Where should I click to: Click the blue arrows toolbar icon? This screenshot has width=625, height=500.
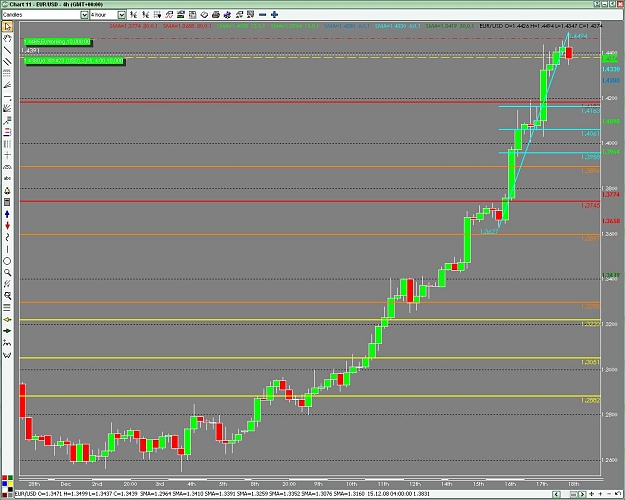[x=228, y=15]
